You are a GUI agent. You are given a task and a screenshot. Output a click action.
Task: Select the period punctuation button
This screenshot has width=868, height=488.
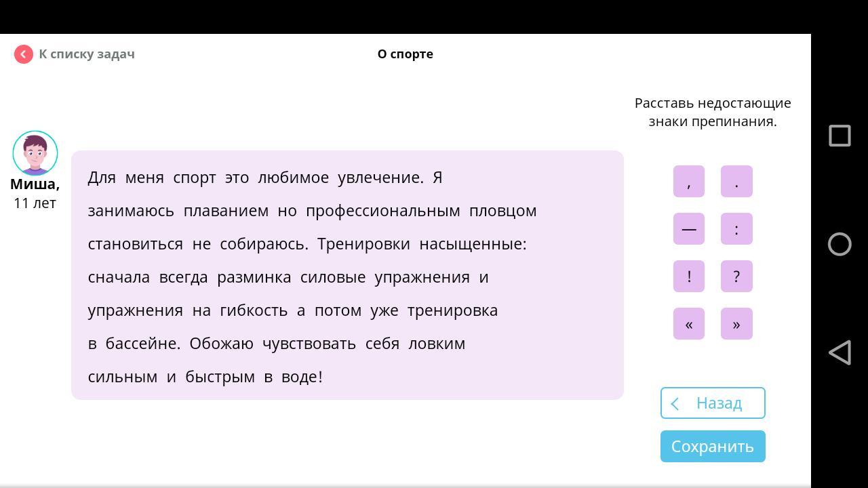pos(736,182)
